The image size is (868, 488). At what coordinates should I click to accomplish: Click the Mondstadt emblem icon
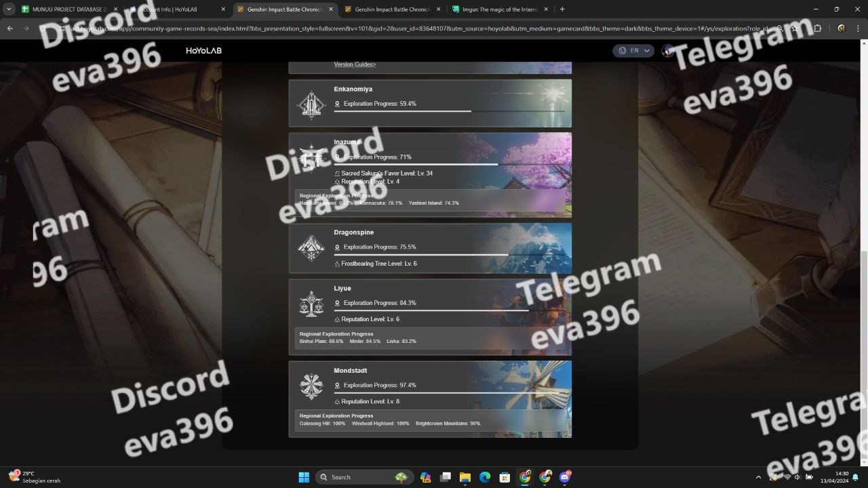[311, 386]
